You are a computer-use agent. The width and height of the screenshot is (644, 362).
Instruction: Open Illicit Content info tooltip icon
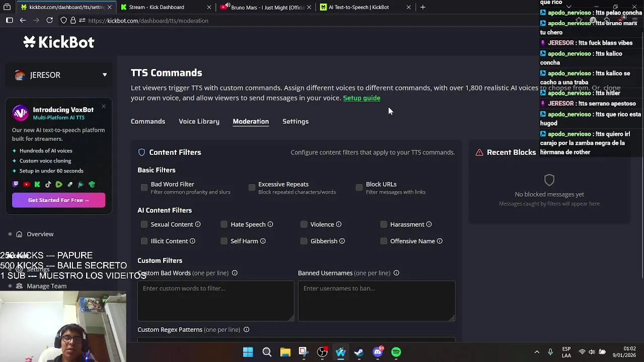pos(192,241)
